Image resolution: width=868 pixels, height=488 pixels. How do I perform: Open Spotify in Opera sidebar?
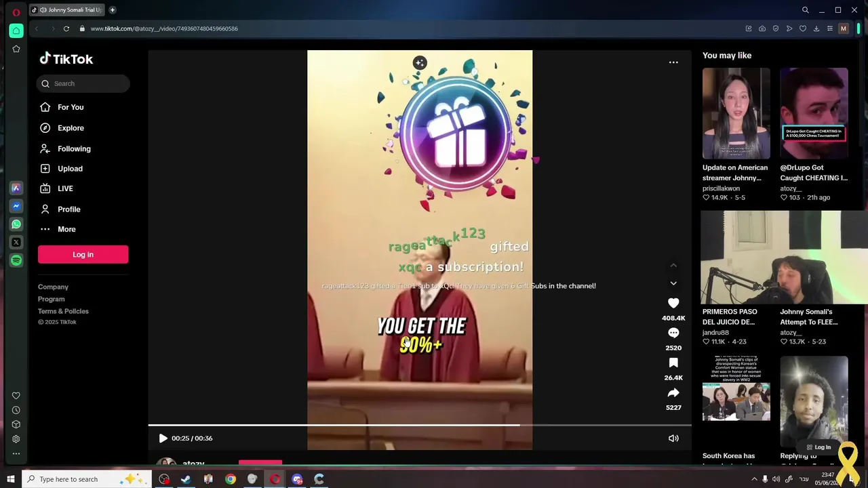click(16, 260)
